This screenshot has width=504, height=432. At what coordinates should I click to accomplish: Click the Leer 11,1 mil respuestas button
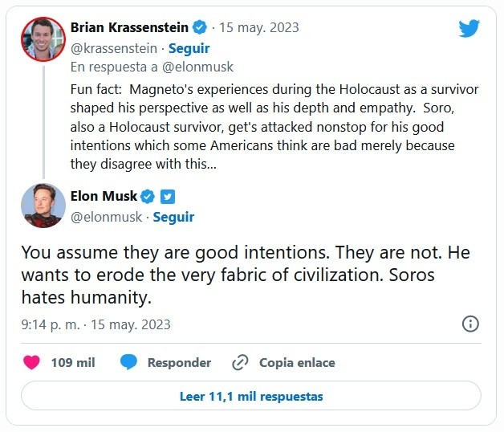[251, 397]
